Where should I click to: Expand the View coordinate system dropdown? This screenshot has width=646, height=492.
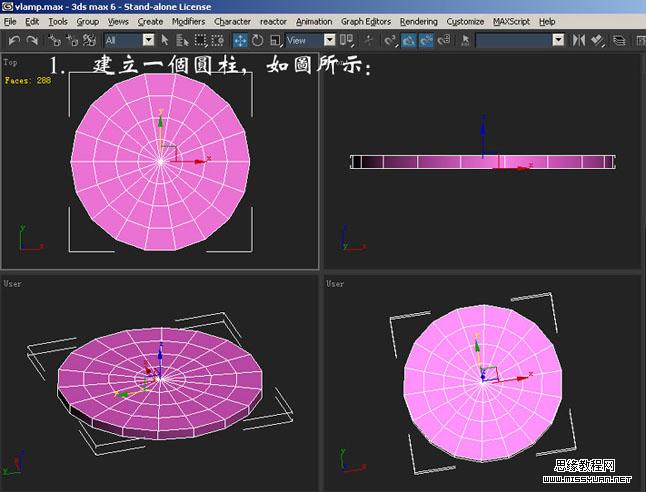(330, 40)
